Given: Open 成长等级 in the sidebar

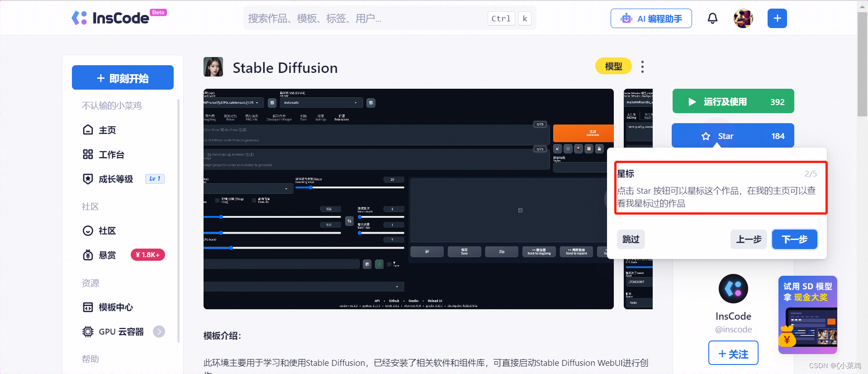Looking at the screenshot, I should click(116, 179).
